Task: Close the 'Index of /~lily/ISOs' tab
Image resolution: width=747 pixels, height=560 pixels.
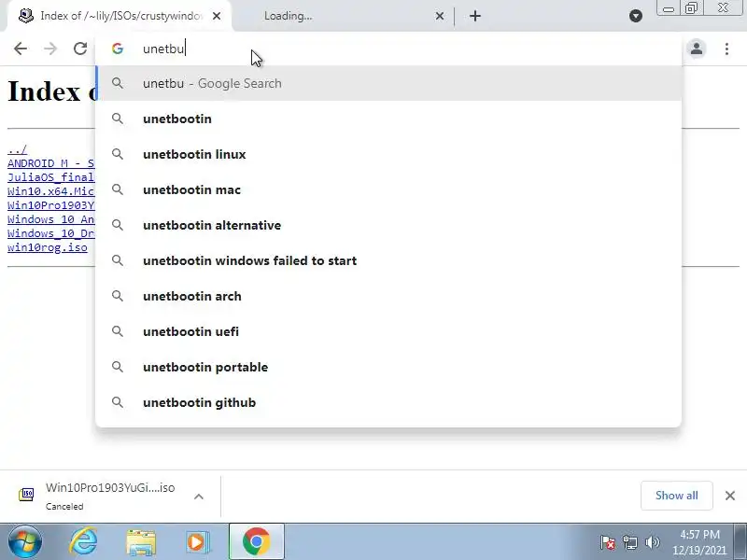Action: [217, 16]
